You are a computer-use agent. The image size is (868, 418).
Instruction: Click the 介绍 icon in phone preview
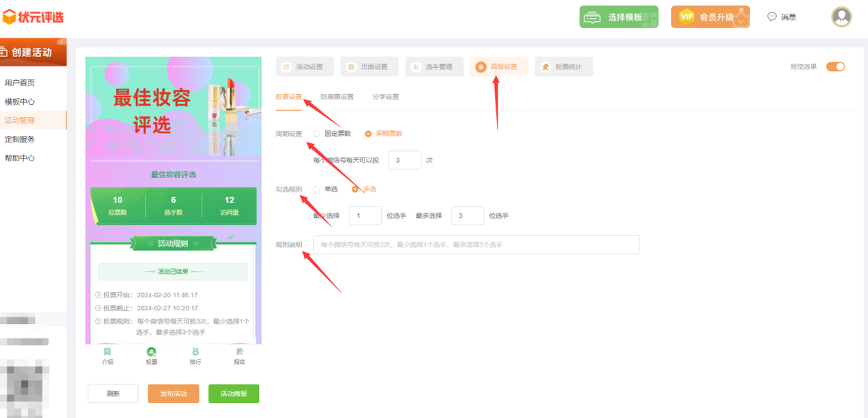coord(107,352)
